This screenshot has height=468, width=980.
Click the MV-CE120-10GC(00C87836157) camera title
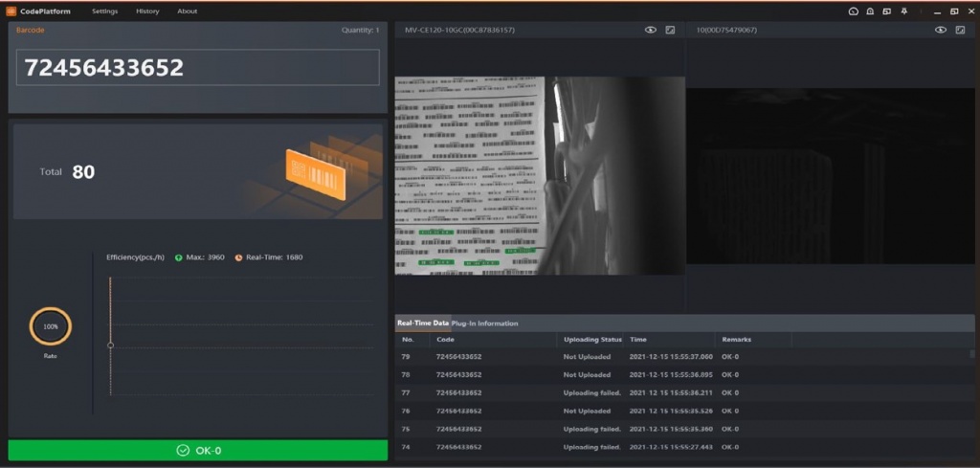point(459,30)
